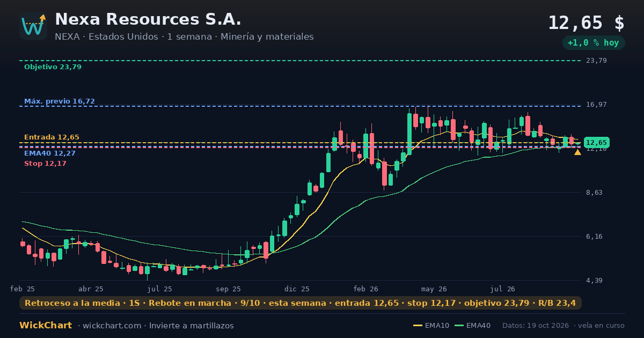
Task: Click the WickChart logo icon
Action: pos(33,26)
